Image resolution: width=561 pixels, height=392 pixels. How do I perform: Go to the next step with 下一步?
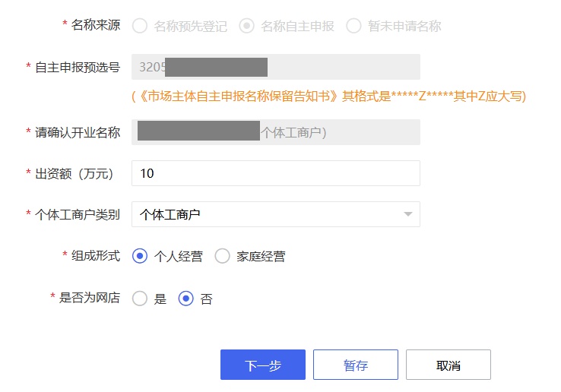click(x=263, y=365)
